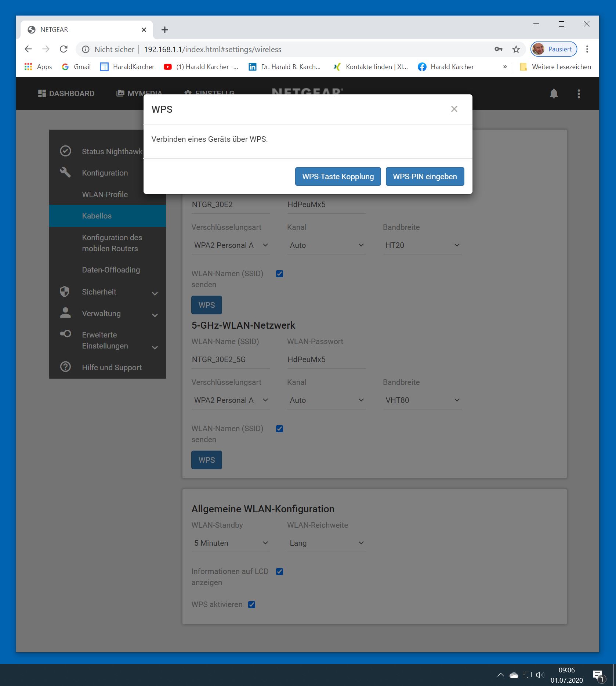This screenshot has height=686, width=616.
Task: Open the DASHBOARD tab
Action: [x=66, y=94]
